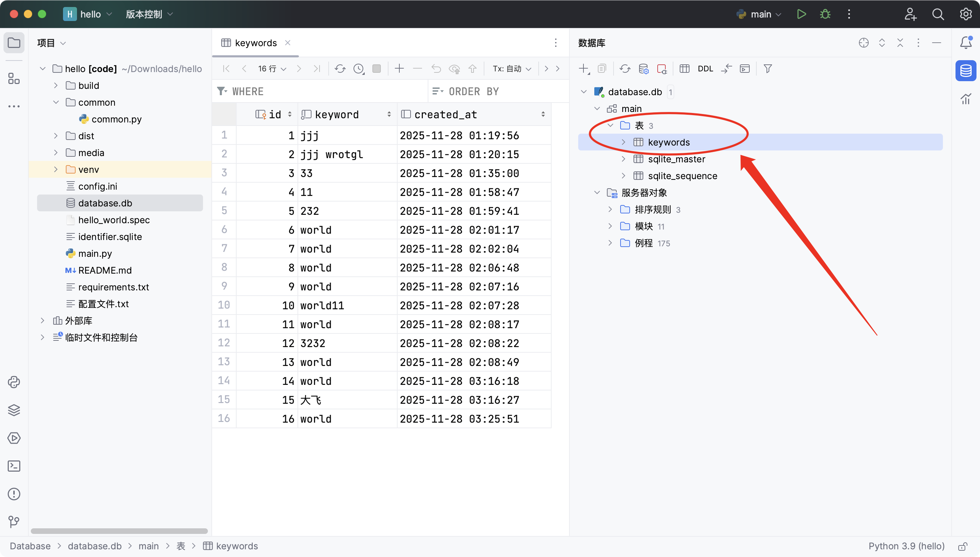
Task: Open the Database tool window sidebar icon
Action: click(965, 70)
